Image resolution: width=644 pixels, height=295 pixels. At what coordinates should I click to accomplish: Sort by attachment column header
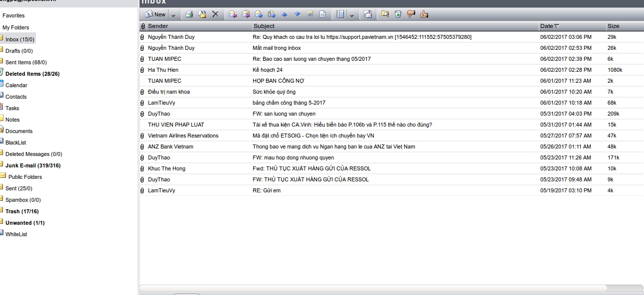tap(143, 26)
